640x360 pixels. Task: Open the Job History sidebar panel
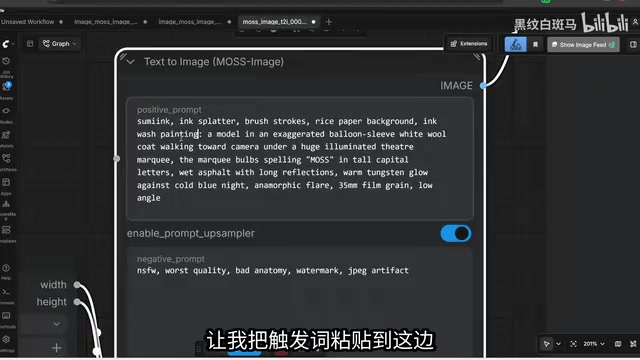7,67
